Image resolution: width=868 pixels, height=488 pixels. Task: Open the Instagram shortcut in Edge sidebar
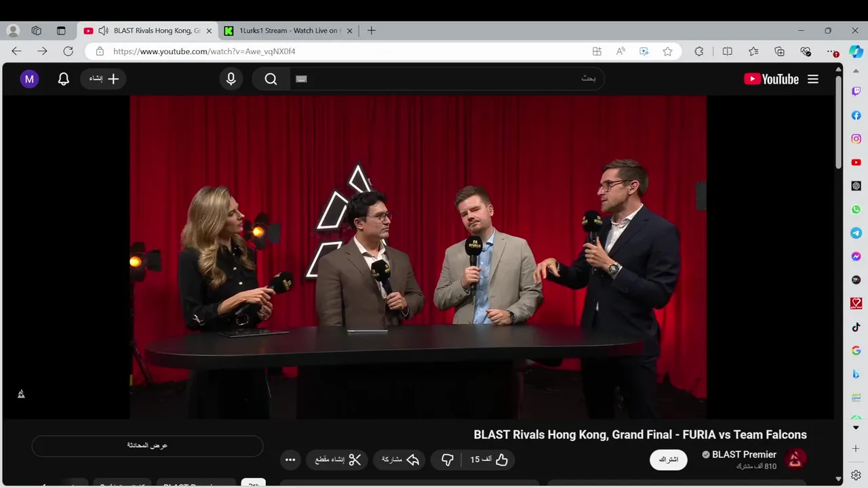[856, 139]
